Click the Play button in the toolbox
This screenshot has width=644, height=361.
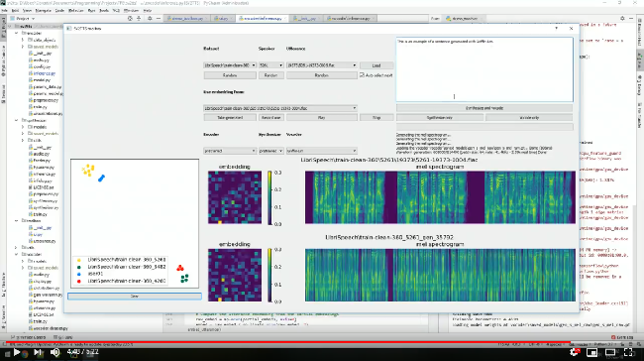pyautogui.click(x=322, y=118)
